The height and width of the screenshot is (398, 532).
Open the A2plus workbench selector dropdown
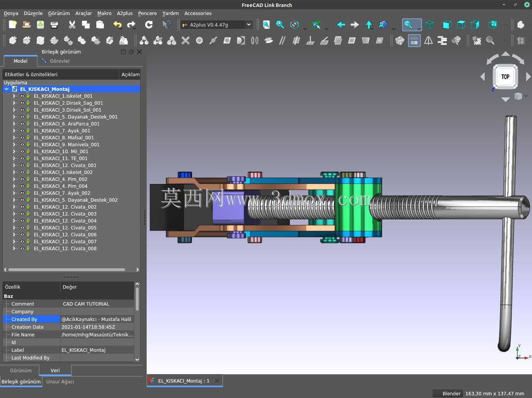point(217,25)
